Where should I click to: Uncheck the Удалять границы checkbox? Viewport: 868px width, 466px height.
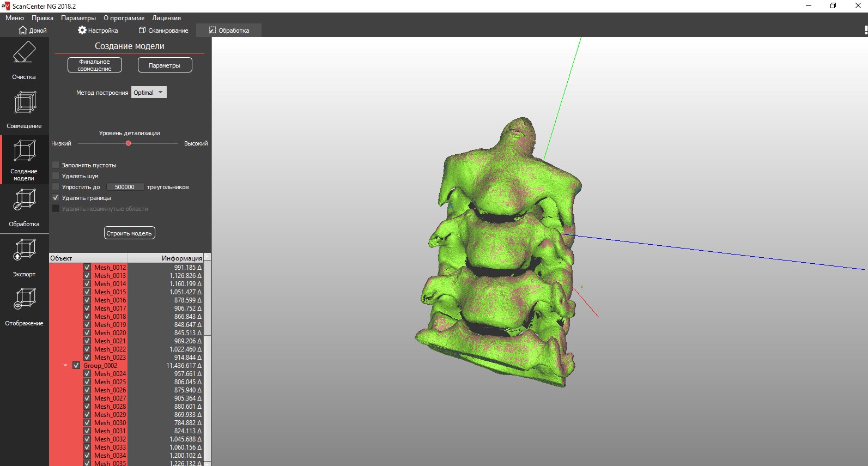[x=56, y=198]
